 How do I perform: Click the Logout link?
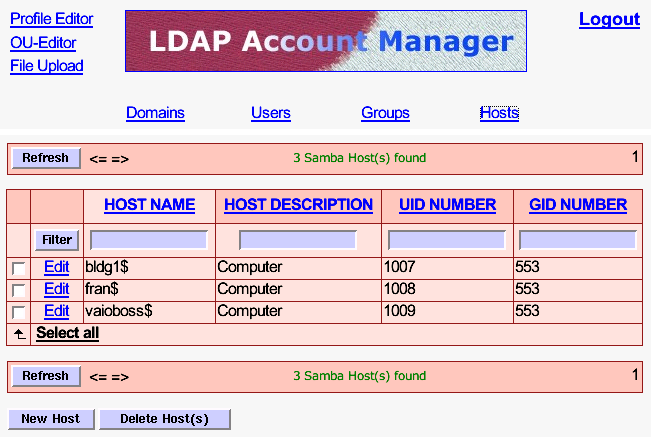click(x=609, y=19)
